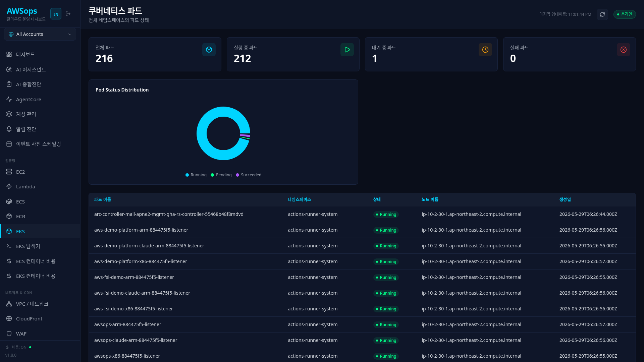The image size is (644, 362).
Task: Go to 대시보드 menu item
Action: [x=40, y=54]
